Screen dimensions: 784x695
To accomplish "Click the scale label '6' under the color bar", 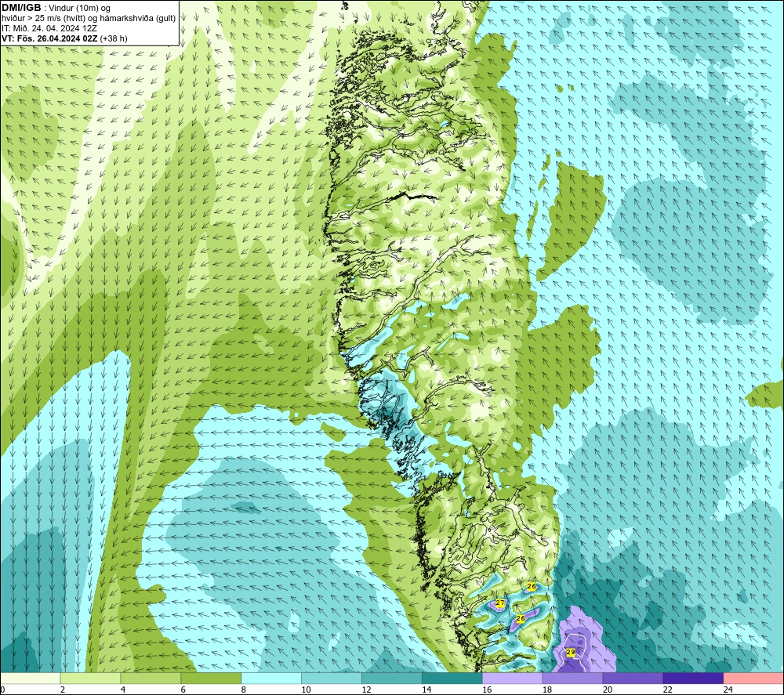I will pyautogui.click(x=183, y=690).
